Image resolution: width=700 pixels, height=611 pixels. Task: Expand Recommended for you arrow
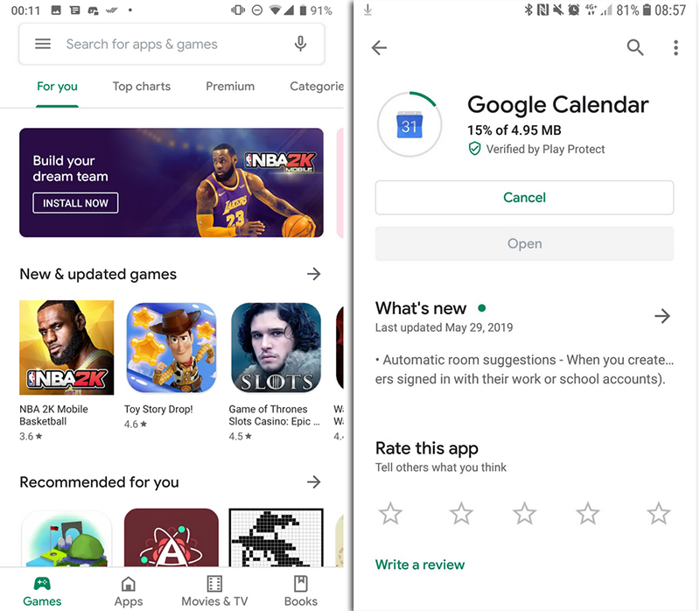click(x=314, y=481)
